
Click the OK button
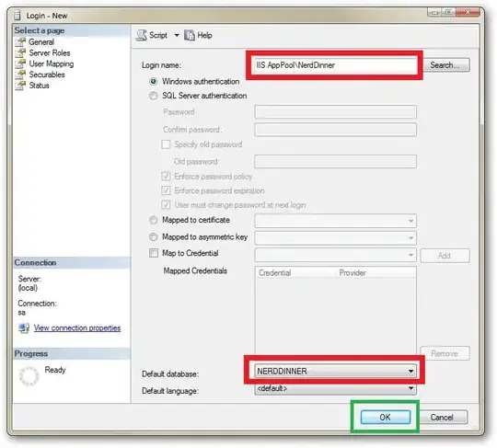[385, 418]
